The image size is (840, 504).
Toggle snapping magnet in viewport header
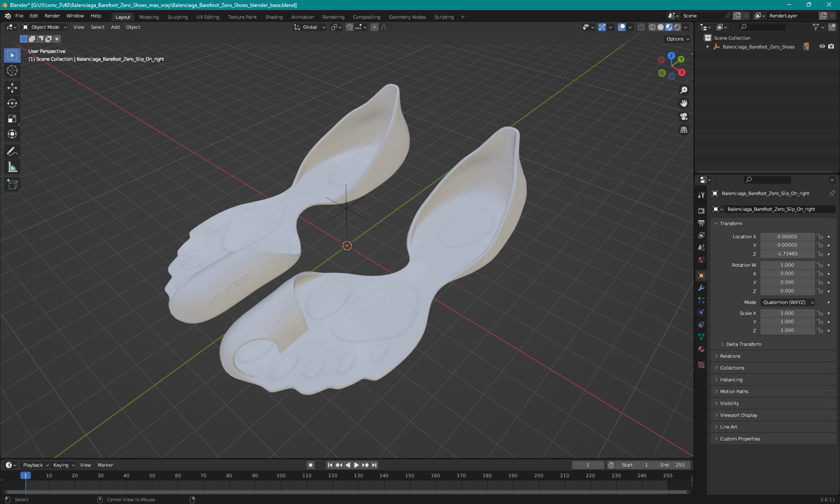pyautogui.click(x=349, y=27)
